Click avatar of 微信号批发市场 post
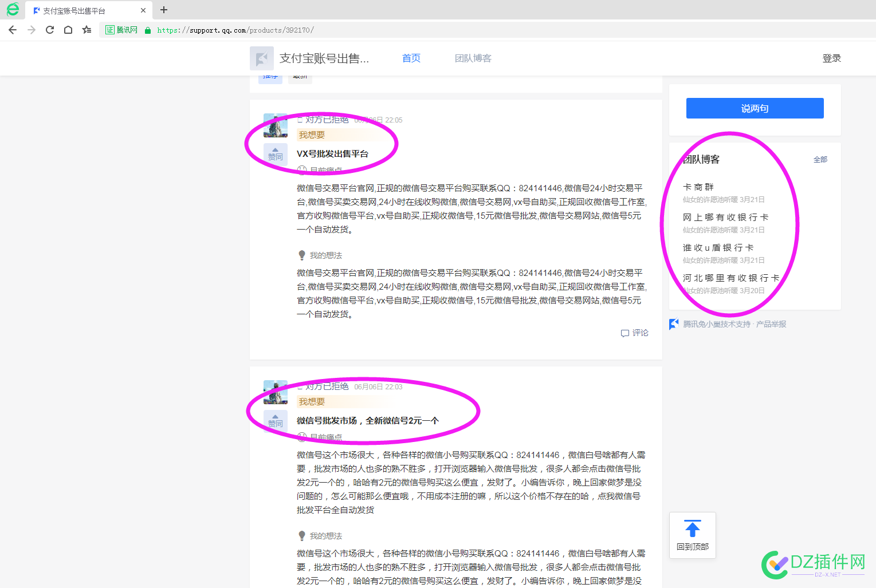The image size is (876, 588). coord(276,392)
